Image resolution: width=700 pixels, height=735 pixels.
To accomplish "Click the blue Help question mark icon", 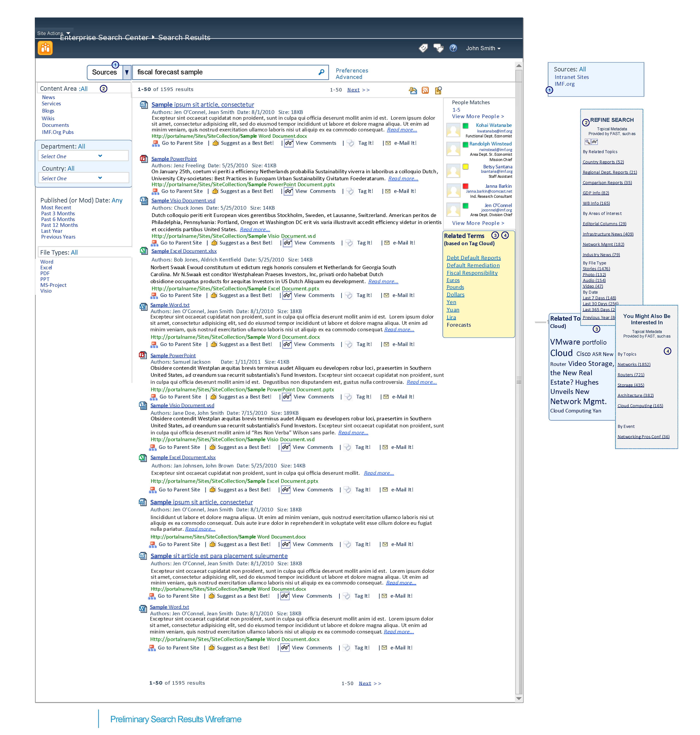I will pyautogui.click(x=453, y=48).
